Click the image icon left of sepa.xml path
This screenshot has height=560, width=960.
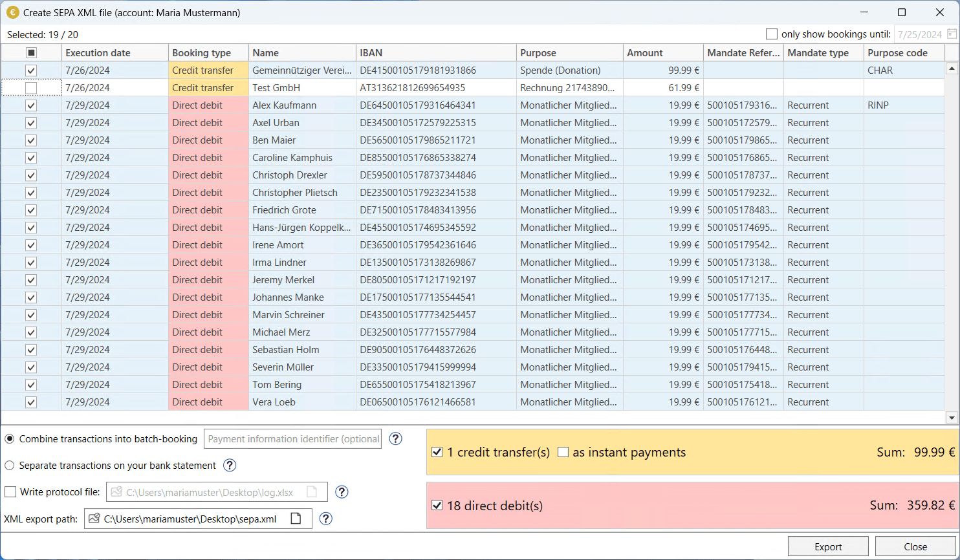[x=94, y=519]
